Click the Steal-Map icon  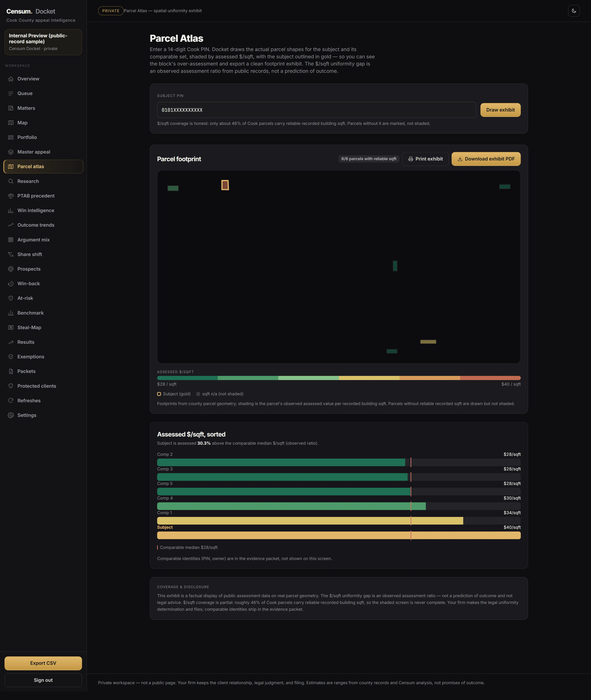11,327
